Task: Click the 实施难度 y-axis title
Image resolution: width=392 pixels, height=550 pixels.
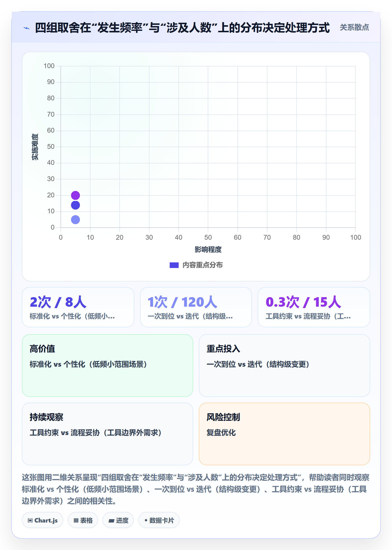Action: click(x=35, y=147)
